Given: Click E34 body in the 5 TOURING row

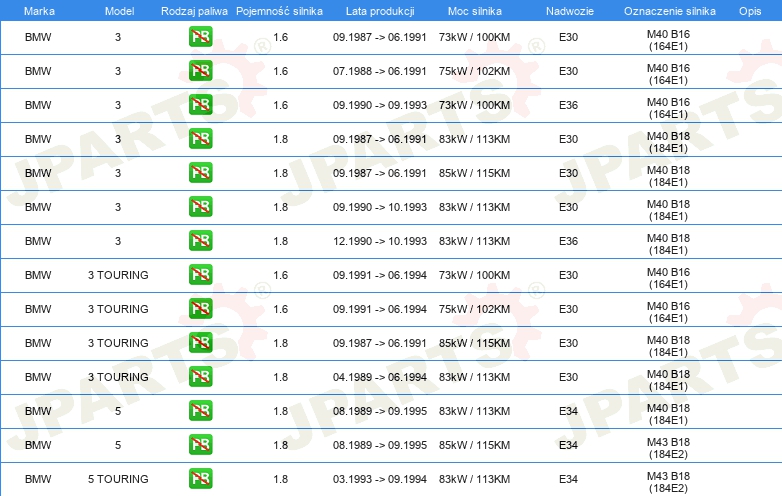Looking at the screenshot, I should coord(569,479).
